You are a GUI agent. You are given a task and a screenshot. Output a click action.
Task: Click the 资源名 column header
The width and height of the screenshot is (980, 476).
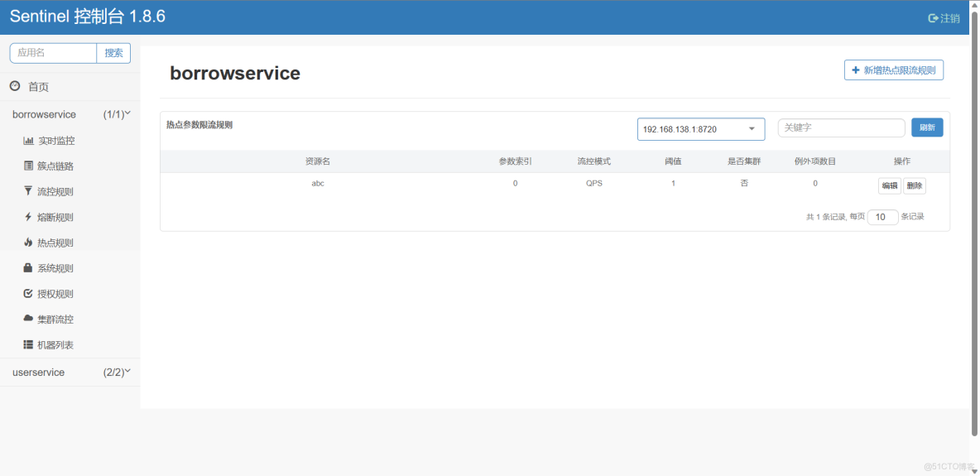tap(318, 161)
